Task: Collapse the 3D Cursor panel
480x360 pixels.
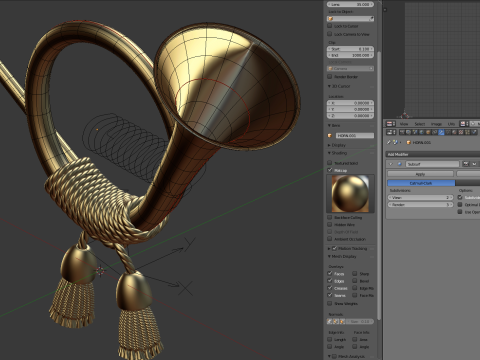Action: (329, 86)
